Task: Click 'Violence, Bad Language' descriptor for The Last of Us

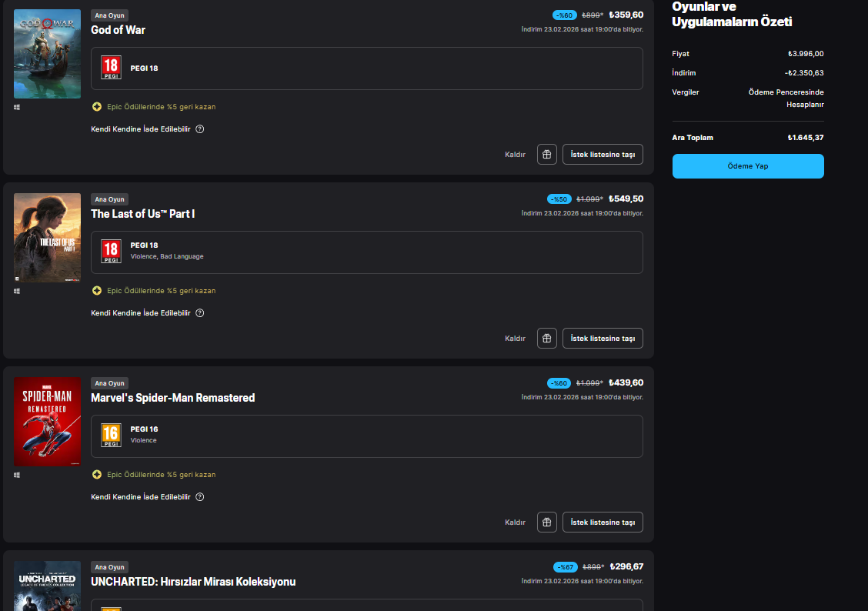Action: point(167,256)
